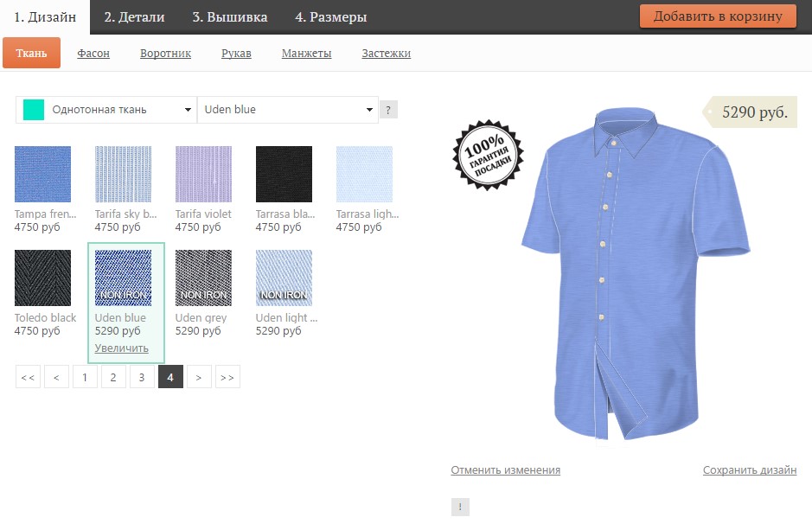812x530 pixels.
Task: Click the exclamation mark info icon
Action: (x=460, y=508)
